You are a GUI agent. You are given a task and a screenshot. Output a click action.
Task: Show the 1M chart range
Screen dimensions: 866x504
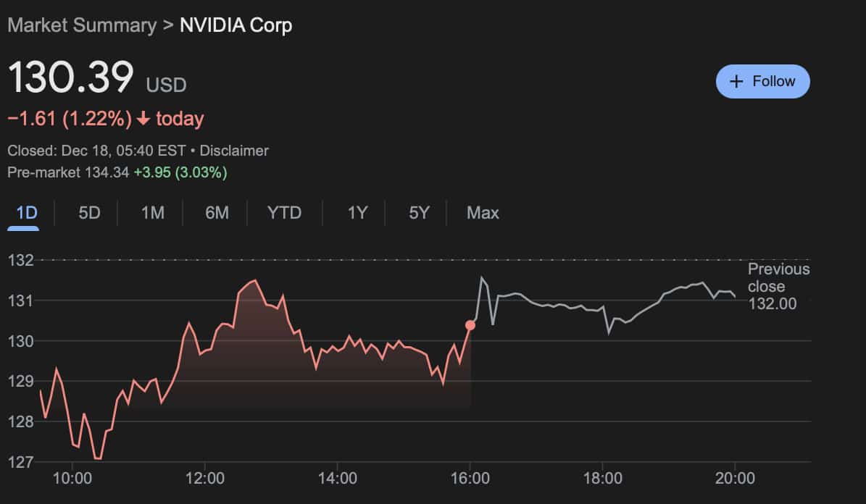point(152,213)
